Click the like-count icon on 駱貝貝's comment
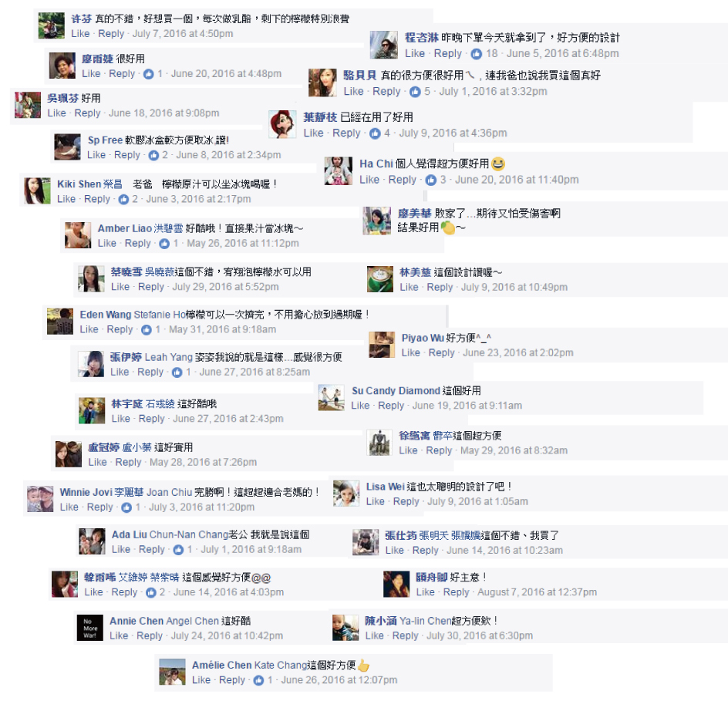Screen dimensions: 728x701 [x=415, y=92]
